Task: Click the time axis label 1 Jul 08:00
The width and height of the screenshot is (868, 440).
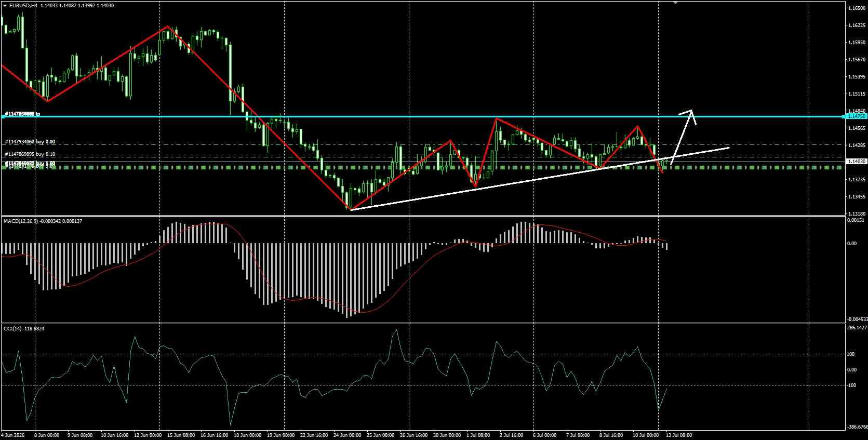Action: [478, 435]
